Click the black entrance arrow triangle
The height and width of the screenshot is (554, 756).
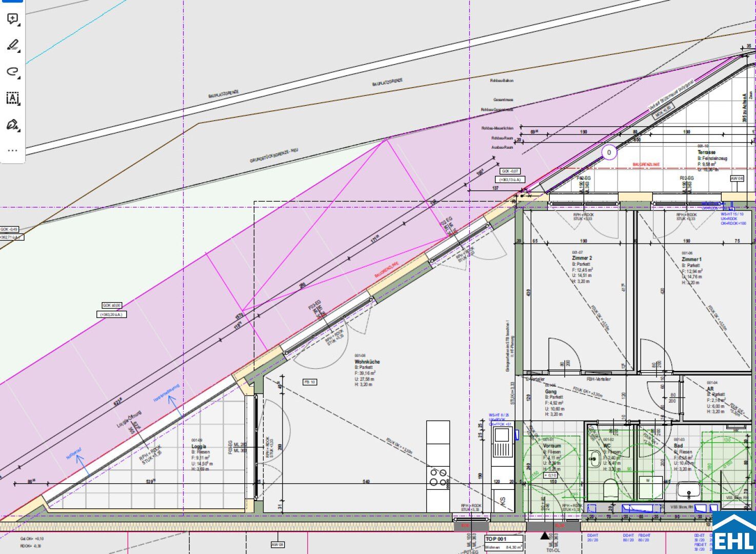pos(544,536)
